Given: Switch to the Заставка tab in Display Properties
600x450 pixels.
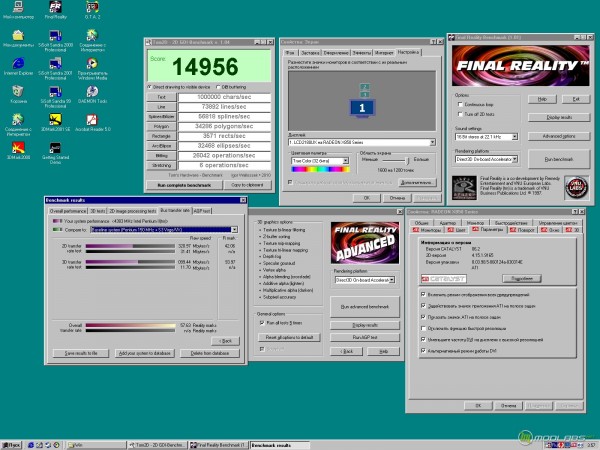Looking at the screenshot, I should 310,52.
